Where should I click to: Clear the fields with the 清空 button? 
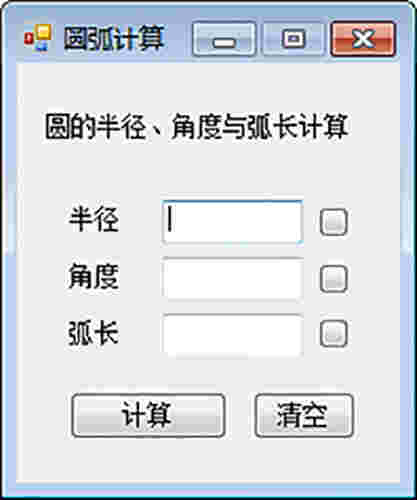[x=304, y=415]
